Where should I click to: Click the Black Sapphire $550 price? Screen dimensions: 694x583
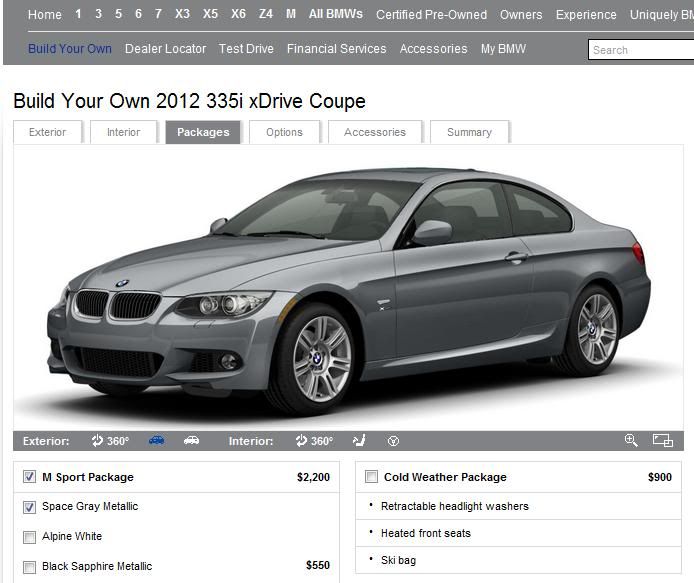point(318,565)
